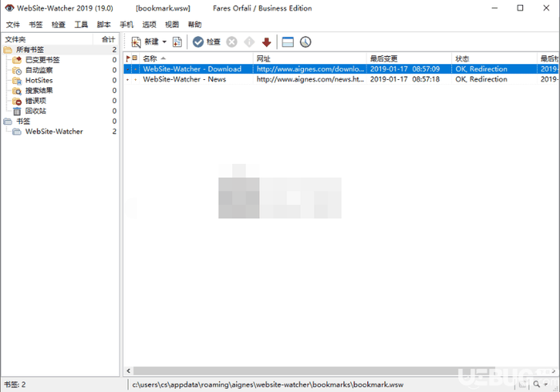560x392 pixels.
Task: Open the 选项 menu
Action: click(149, 25)
